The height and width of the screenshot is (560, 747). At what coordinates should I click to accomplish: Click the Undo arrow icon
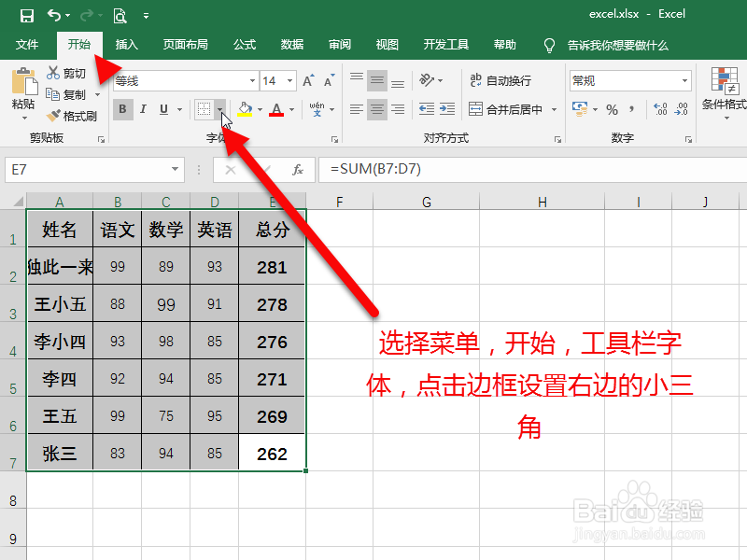(54, 16)
